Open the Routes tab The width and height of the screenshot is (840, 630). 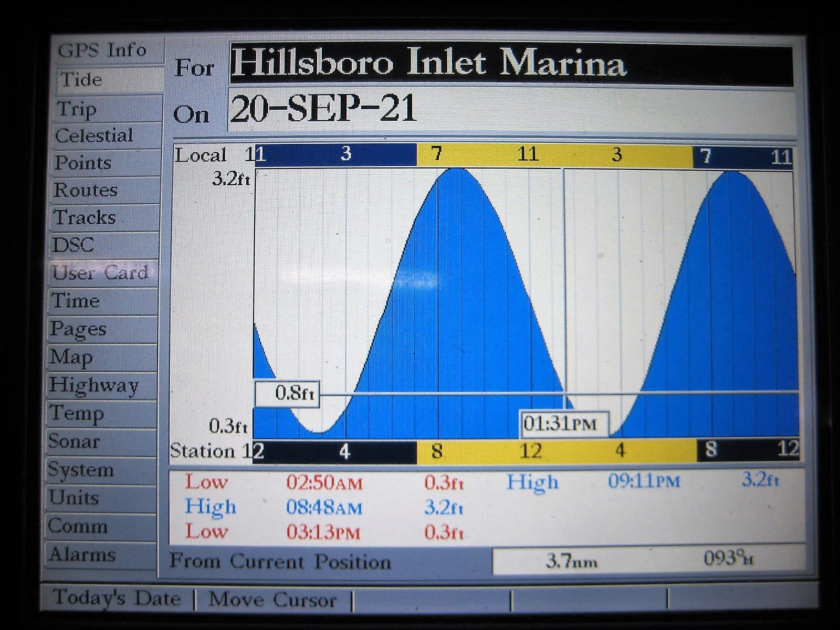(106, 190)
